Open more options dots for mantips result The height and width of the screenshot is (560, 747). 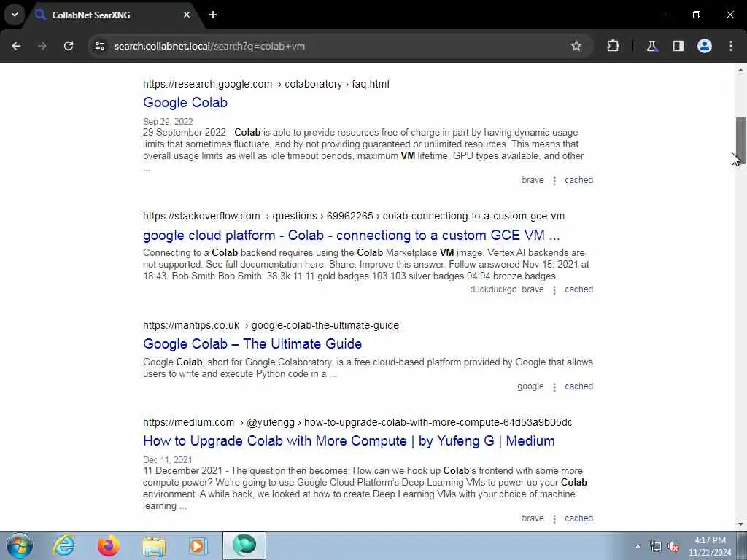tap(554, 386)
